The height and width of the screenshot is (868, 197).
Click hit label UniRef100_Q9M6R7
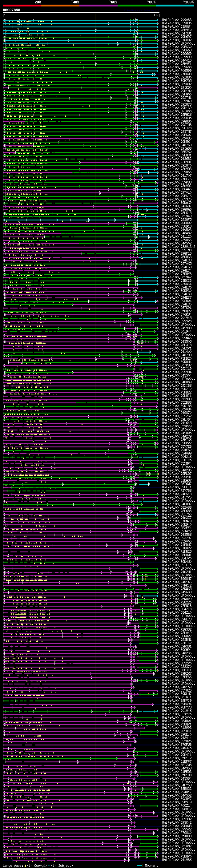pyautogui.click(x=177, y=37)
